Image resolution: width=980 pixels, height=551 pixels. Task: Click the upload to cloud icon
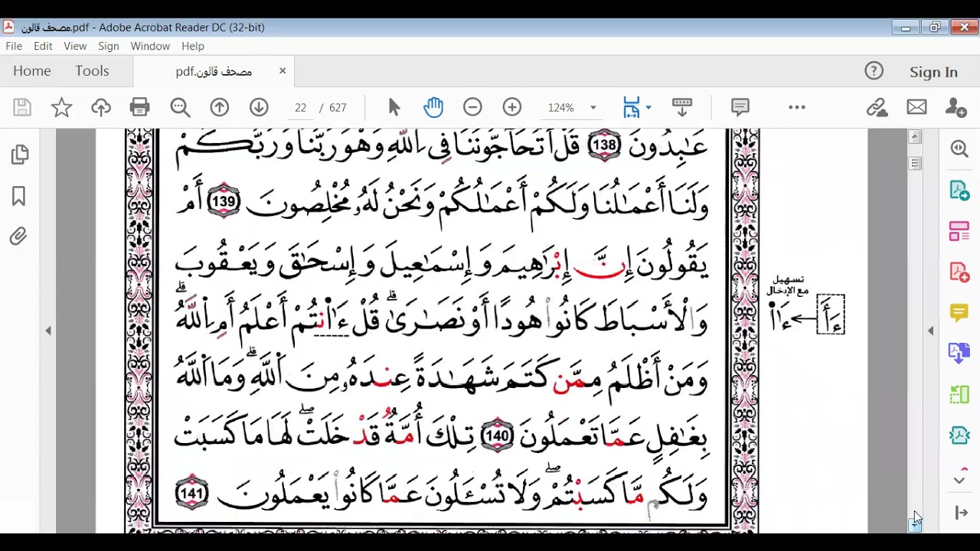(101, 107)
